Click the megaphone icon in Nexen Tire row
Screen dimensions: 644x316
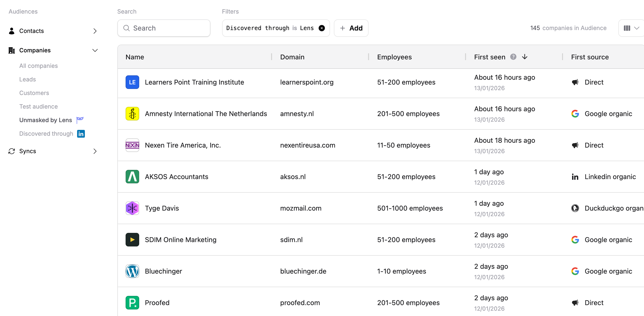tap(575, 145)
